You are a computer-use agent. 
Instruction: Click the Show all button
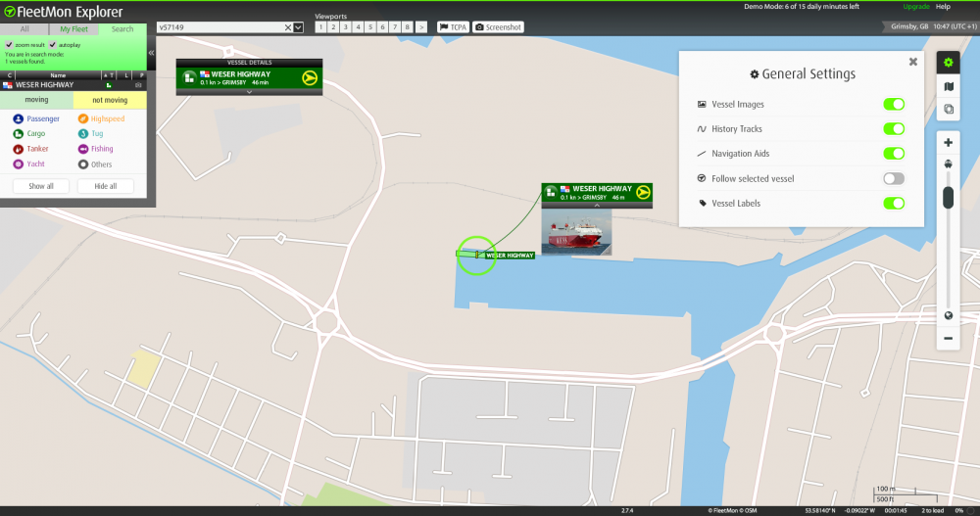(x=41, y=186)
